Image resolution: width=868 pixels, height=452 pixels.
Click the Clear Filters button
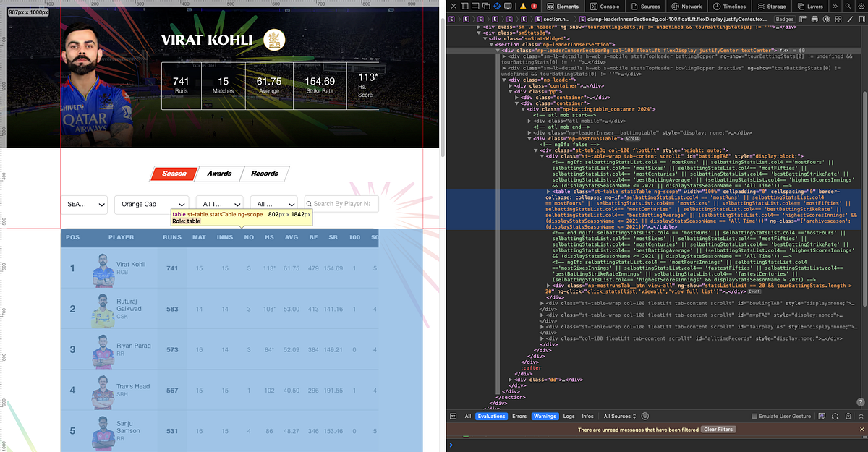(x=717, y=429)
